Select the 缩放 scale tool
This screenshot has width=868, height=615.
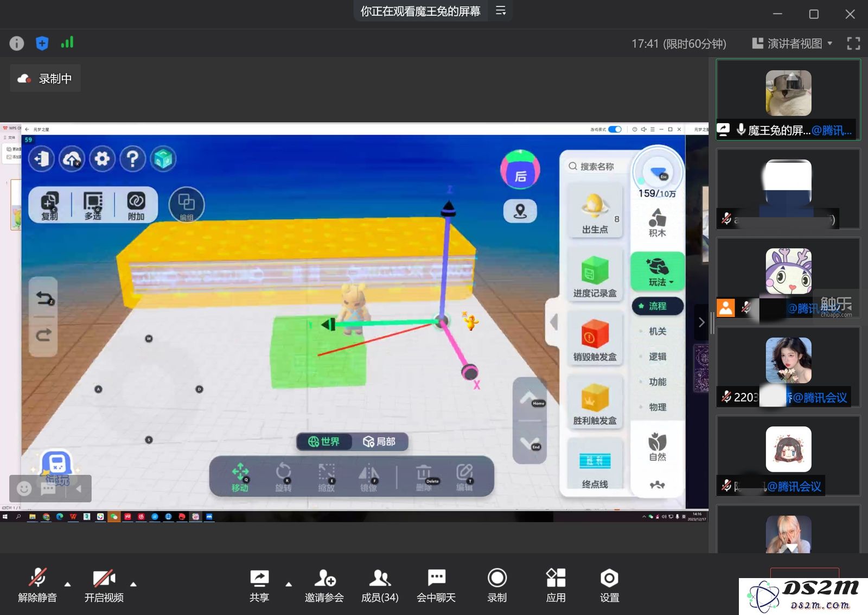click(326, 477)
